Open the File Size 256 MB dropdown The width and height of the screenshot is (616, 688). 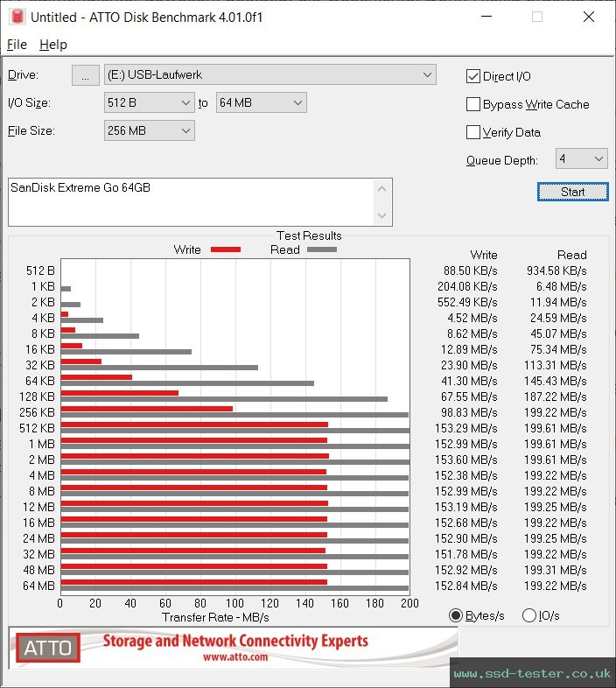[x=149, y=130]
